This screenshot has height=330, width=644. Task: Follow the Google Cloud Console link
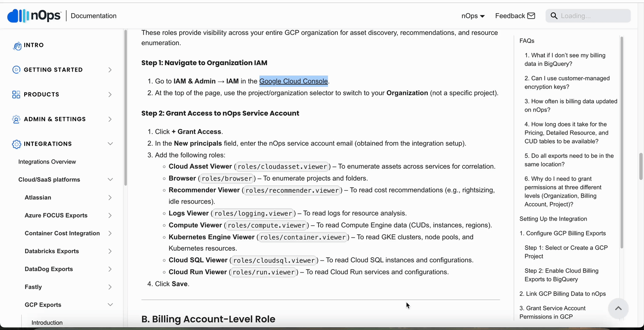point(293,81)
